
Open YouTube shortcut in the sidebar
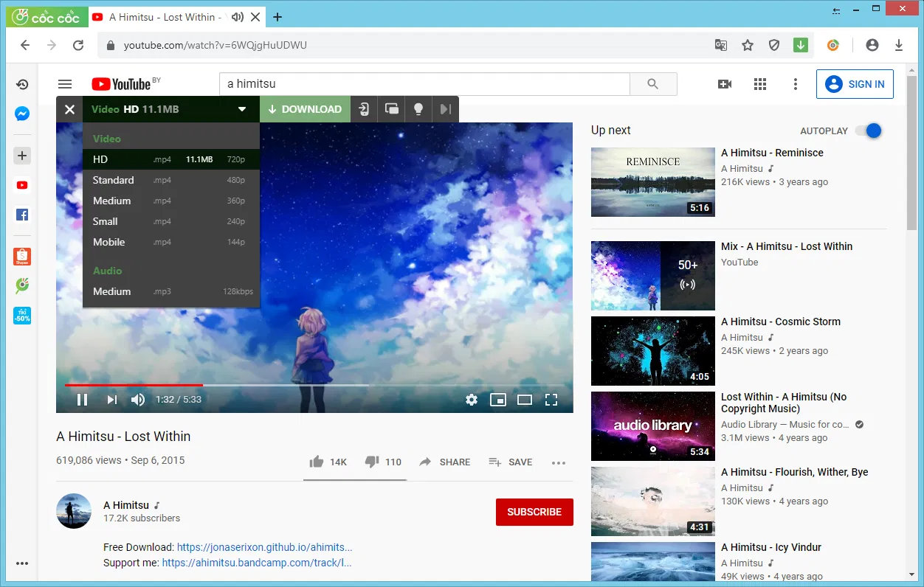[22, 185]
